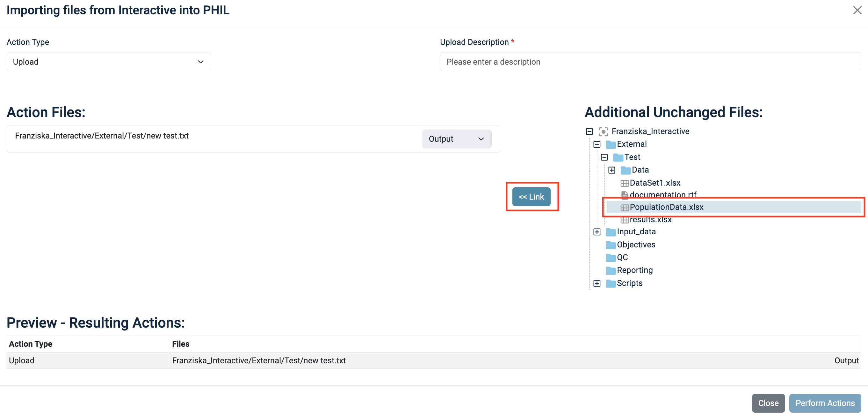Click the External folder icon
868x419 pixels.
click(x=611, y=145)
